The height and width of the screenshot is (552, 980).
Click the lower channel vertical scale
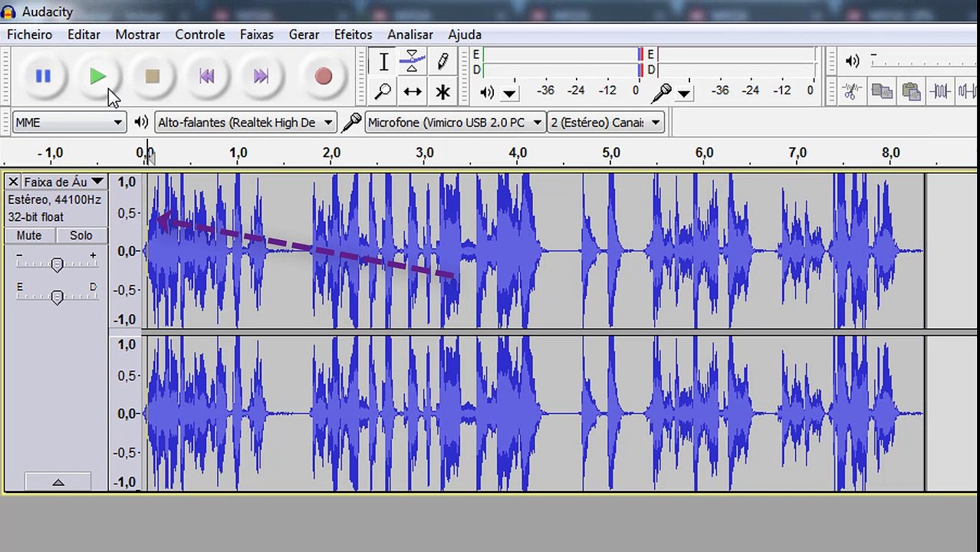point(125,413)
